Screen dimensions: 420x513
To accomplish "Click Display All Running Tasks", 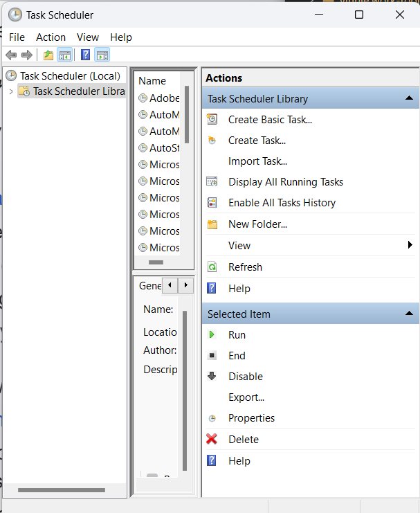I will (285, 182).
